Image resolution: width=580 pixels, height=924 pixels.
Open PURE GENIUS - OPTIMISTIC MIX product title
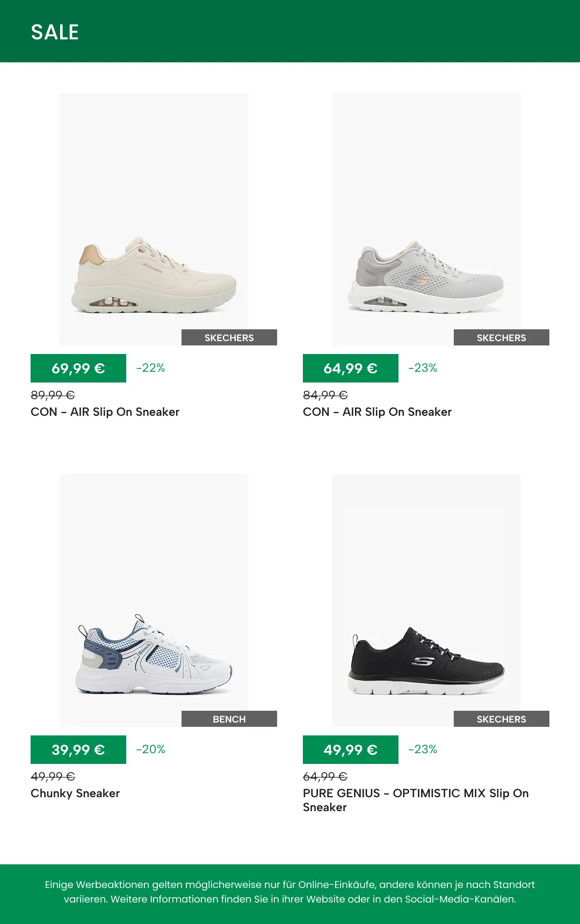[x=416, y=800]
